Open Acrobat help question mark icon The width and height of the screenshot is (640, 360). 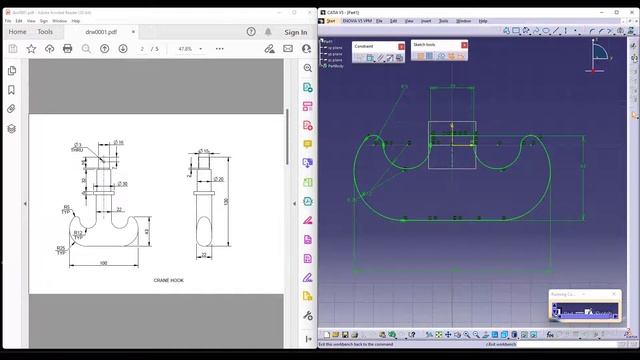coord(251,32)
